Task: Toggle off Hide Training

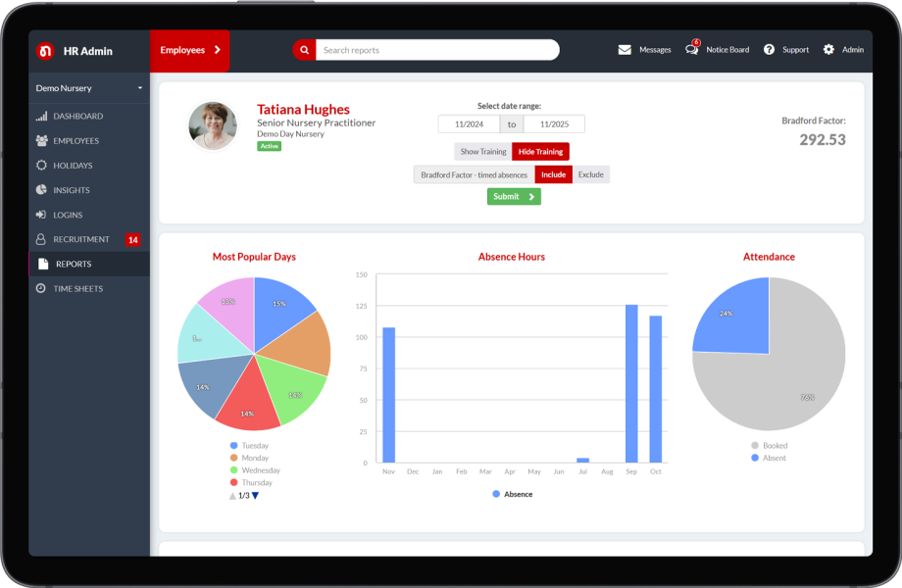Action: (540, 151)
